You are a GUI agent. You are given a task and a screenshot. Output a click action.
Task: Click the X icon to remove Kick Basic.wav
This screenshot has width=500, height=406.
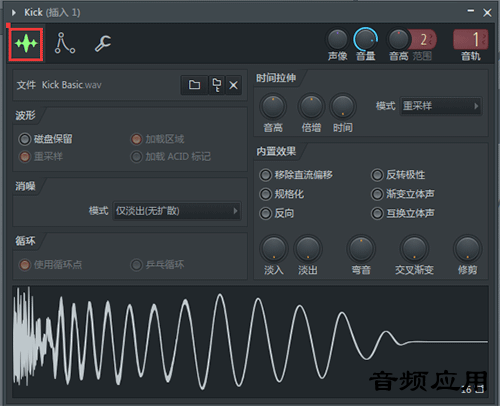(x=233, y=85)
